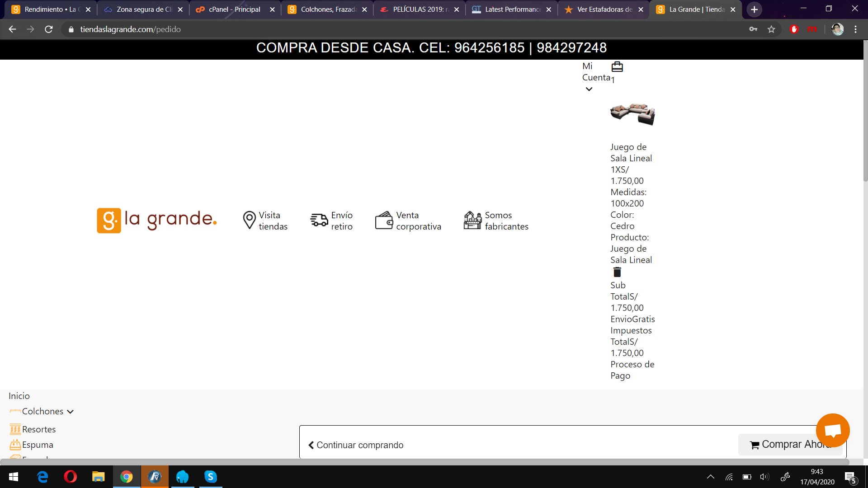This screenshot has height=488, width=868.
Task: Switch to the cPanel - Principal tab
Action: (x=234, y=9)
